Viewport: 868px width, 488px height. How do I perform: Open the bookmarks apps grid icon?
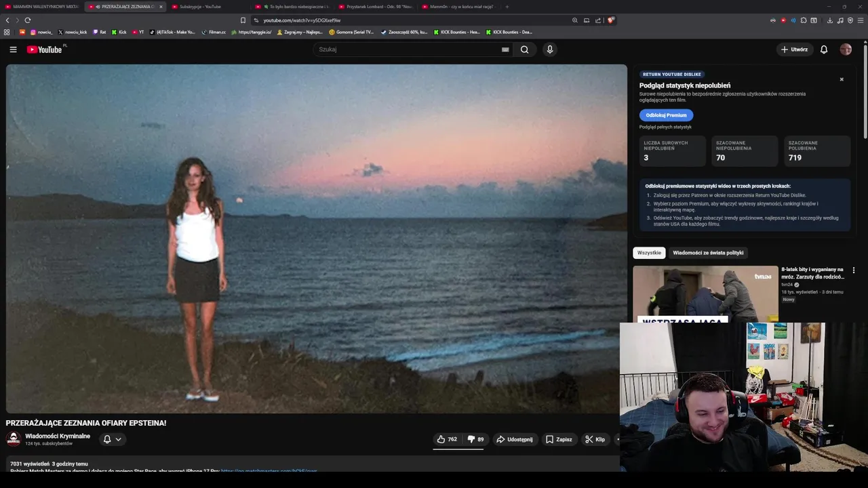[7, 32]
